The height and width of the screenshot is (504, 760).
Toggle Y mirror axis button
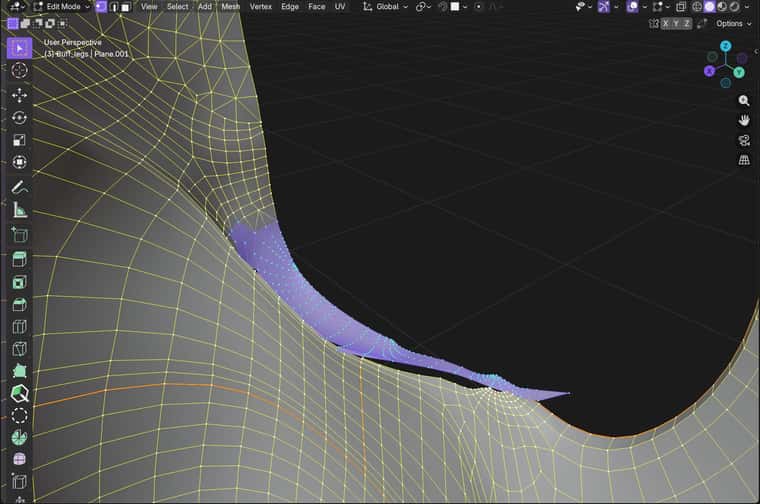click(x=676, y=23)
